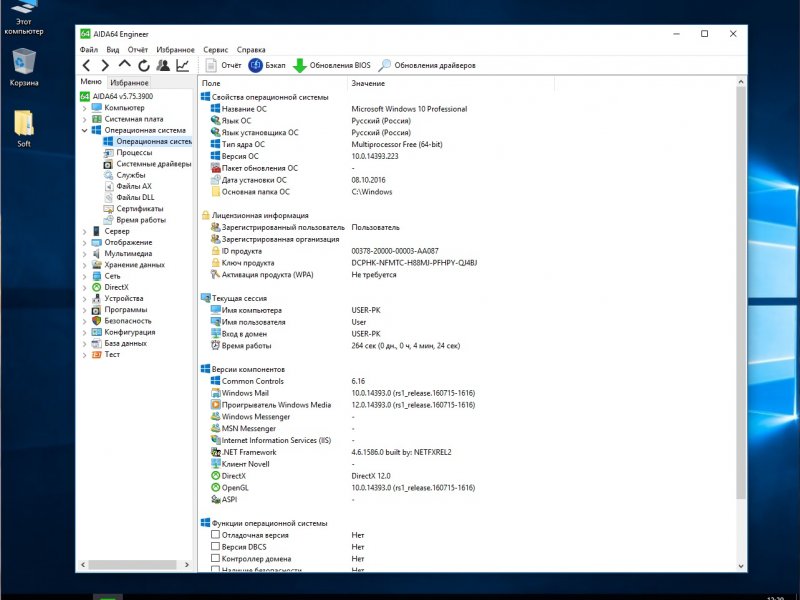Expand the Программы tree node

click(85, 310)
